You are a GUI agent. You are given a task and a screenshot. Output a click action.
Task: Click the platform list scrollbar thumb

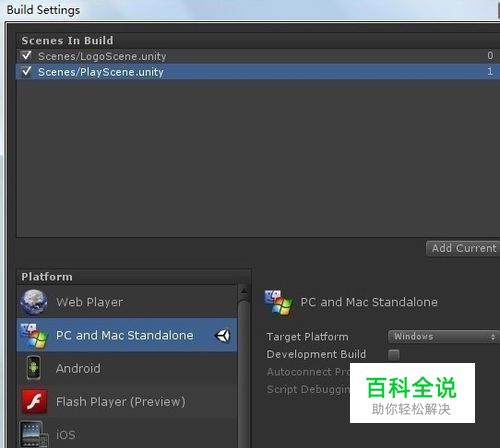[x=244, y=373]
